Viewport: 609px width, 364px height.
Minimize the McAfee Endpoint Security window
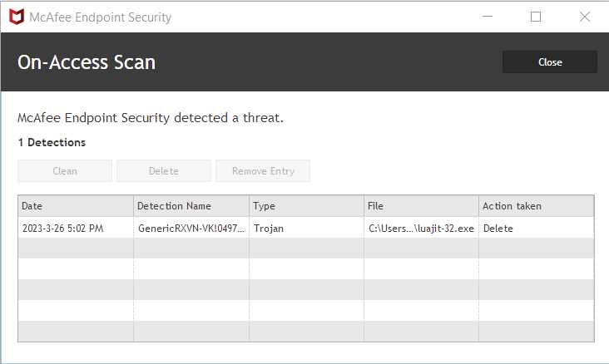[x=488, y=17]
